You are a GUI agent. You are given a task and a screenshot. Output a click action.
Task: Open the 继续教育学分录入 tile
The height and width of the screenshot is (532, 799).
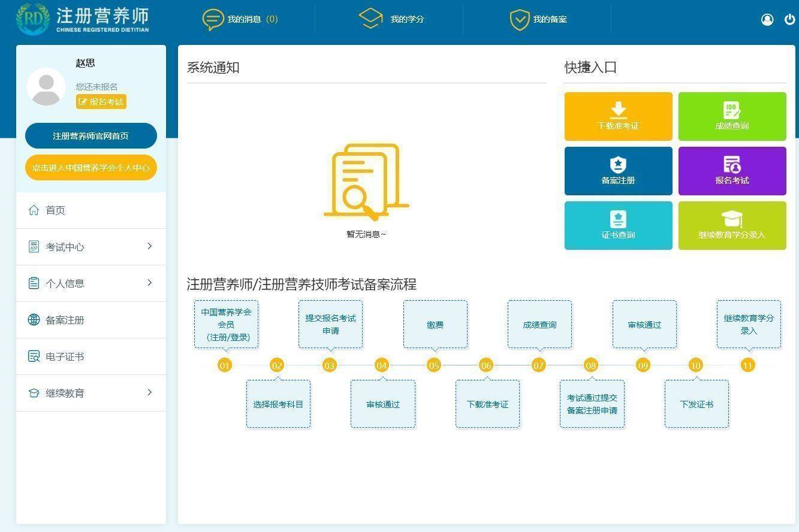(732, 225)
